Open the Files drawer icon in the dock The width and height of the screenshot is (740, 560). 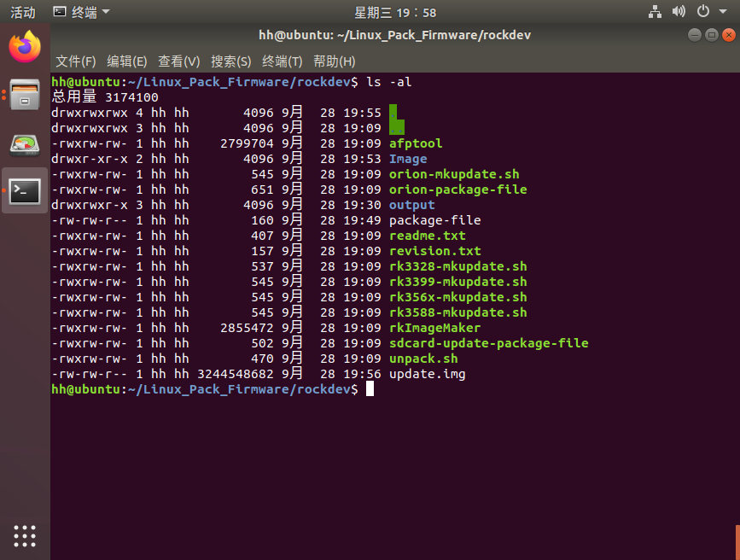pos(23,94)
